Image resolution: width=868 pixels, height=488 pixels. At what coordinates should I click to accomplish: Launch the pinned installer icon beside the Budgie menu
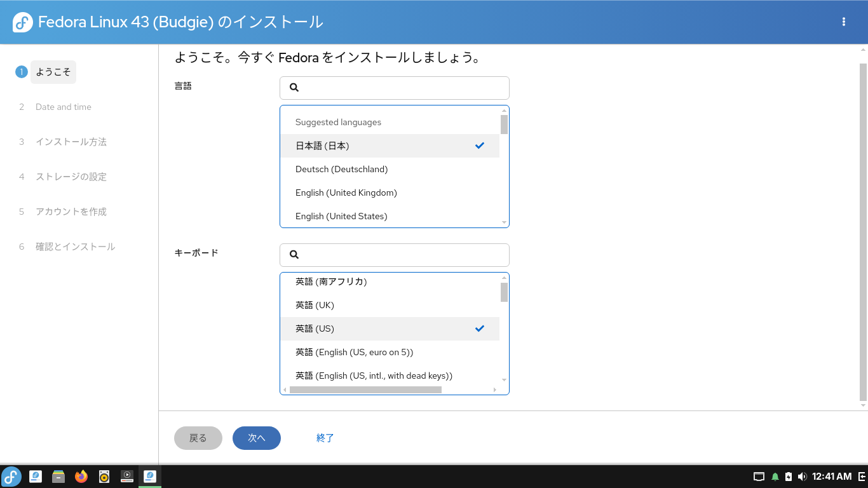click(36, 477)
